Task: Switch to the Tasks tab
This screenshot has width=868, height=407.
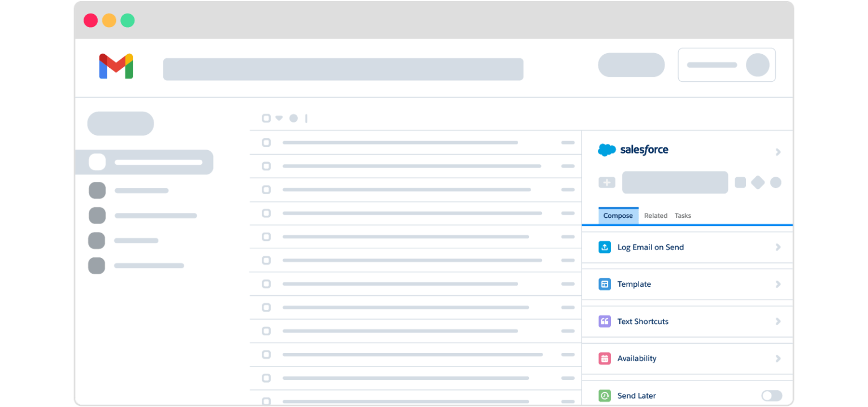Action: coord(683,216)
